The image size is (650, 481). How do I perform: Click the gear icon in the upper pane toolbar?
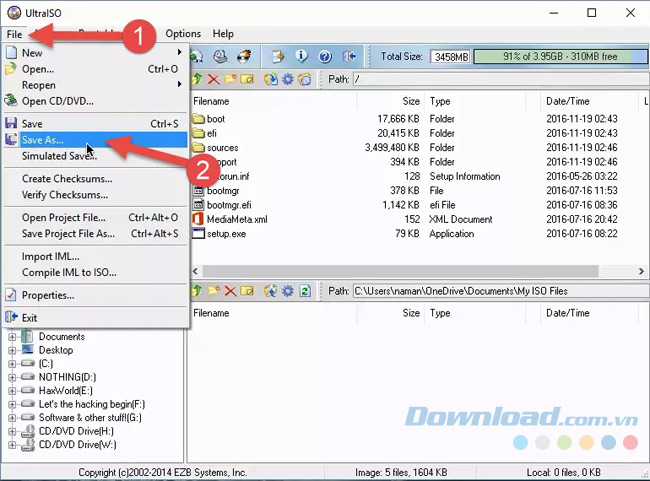tap(288, 79)
